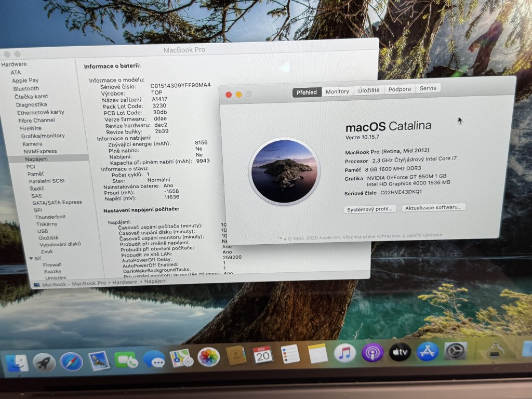Image resolution: width=532 pixels, height=399 pixels.
Task: Select PCI in the sidebar
Action: point(31,167)
